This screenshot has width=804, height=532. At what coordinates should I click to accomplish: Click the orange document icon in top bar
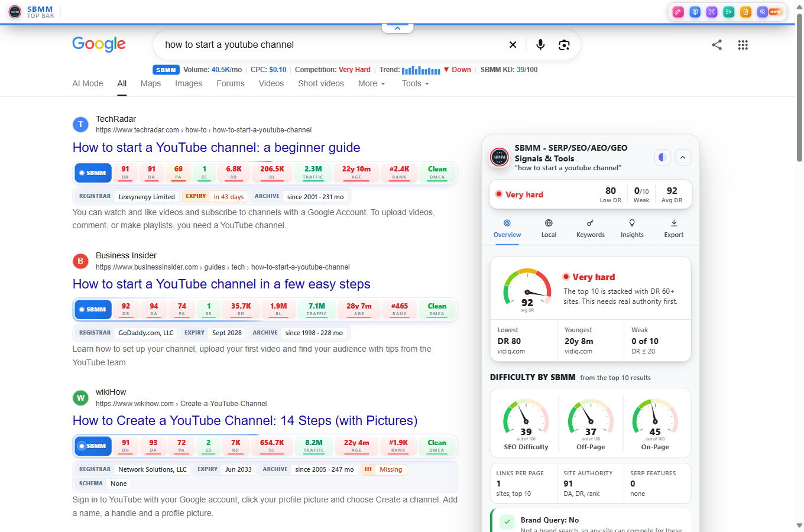coord(746,12)
